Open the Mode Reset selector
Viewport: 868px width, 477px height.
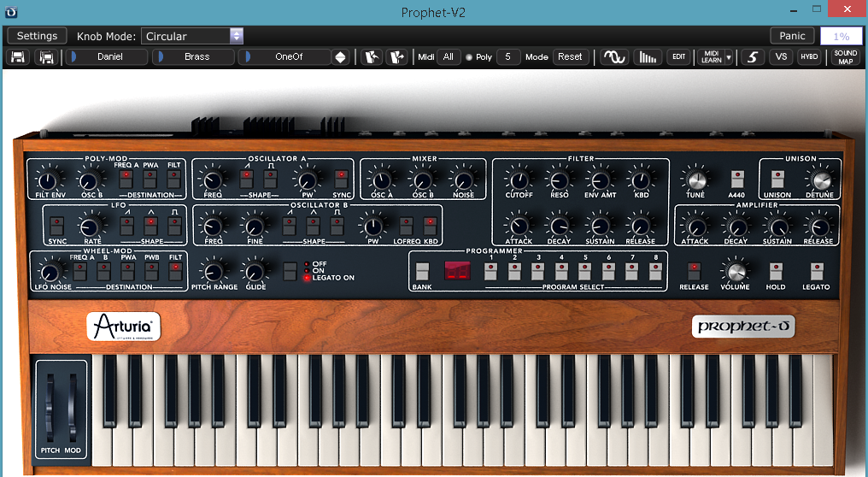point(570,57)
